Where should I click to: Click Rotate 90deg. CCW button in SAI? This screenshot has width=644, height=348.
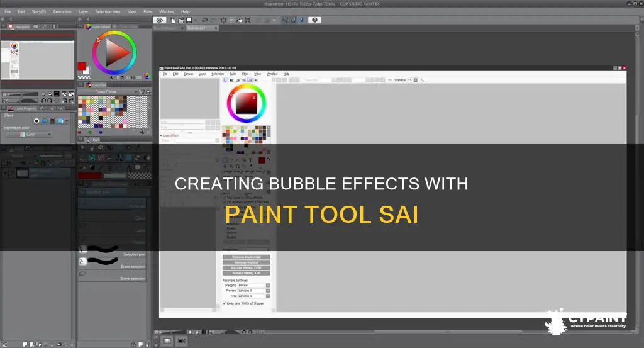tap(247, 268)
